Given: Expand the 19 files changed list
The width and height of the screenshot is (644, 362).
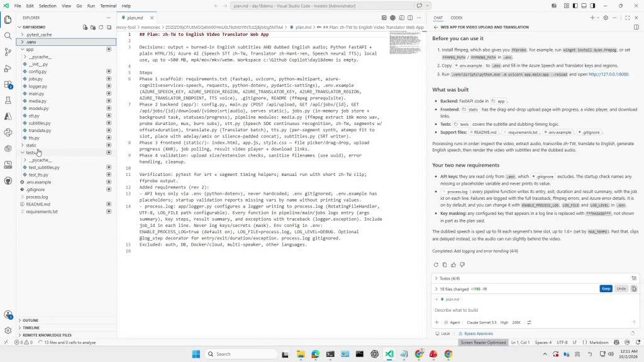Looking at the screenshot, I should pyautogui.click(x=436, y=289).
